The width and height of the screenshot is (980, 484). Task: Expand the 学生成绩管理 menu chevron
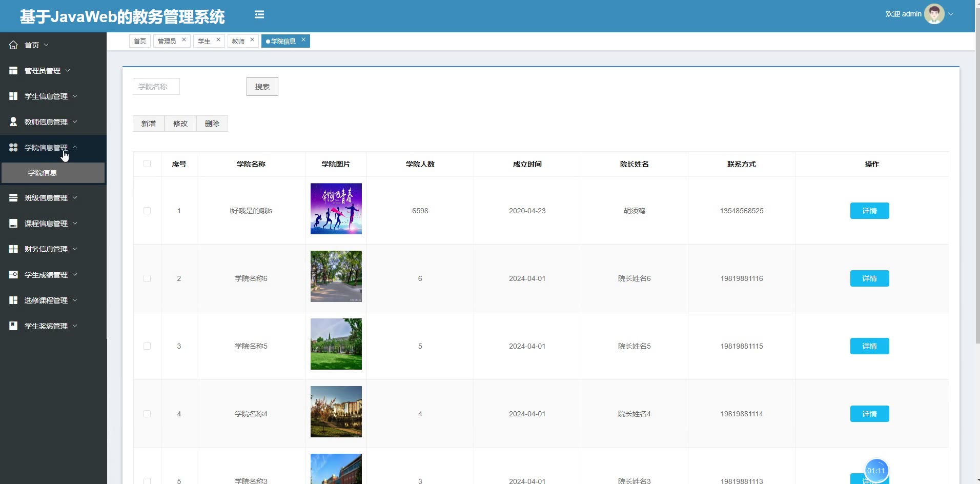pyautogui.click(x=75, y=275)
